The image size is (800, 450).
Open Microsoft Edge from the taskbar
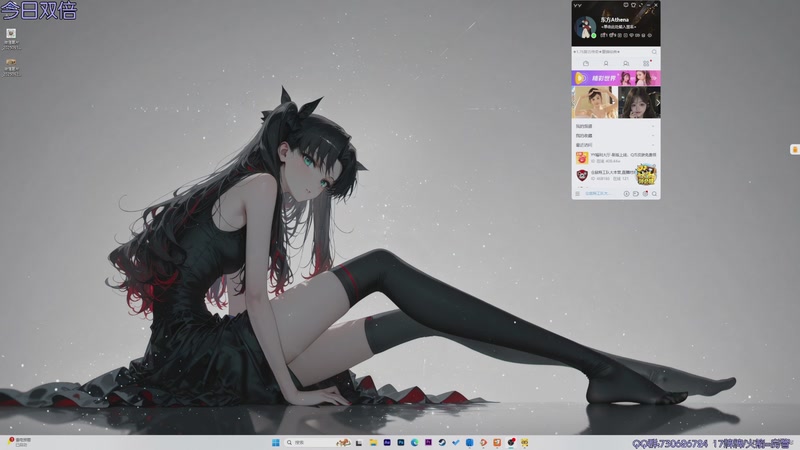pyautogui.click(x=414, y=442)
